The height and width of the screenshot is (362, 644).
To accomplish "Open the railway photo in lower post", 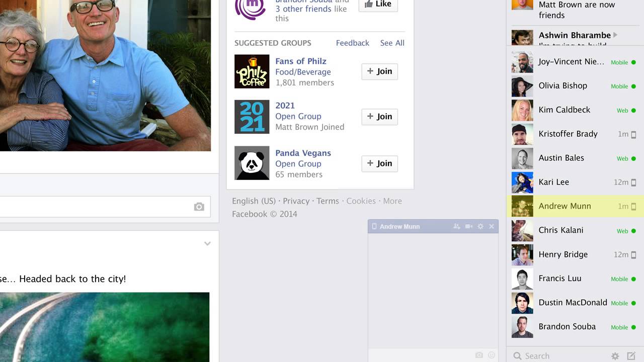I will click(x=105, y=327).
